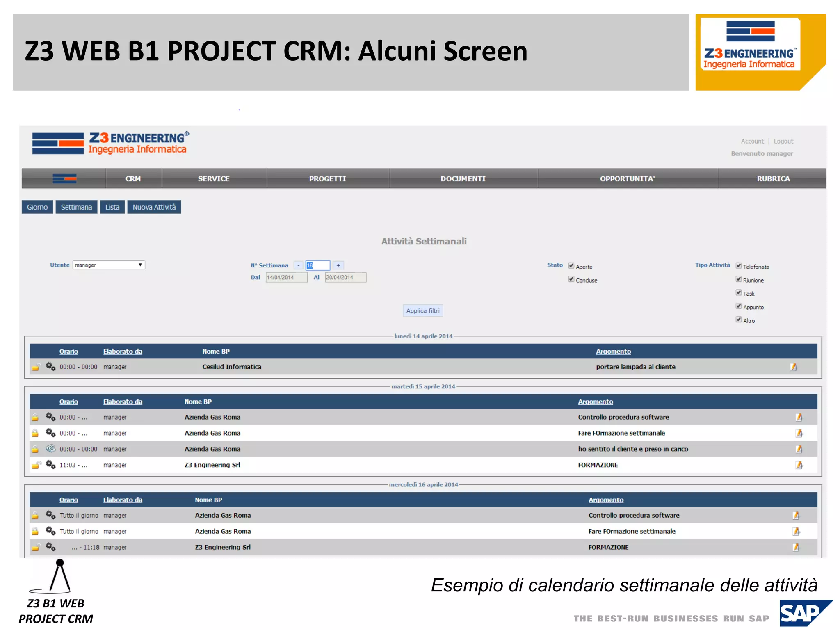Toggle the Appunto activity type checkbox

738,306
